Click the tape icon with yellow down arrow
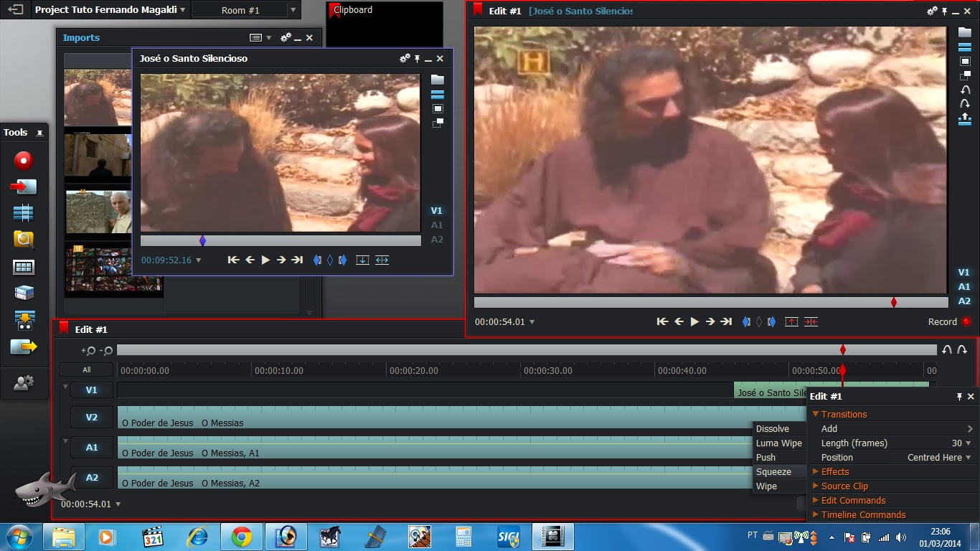This screenshot has height=551, width=980. (24, 320)
